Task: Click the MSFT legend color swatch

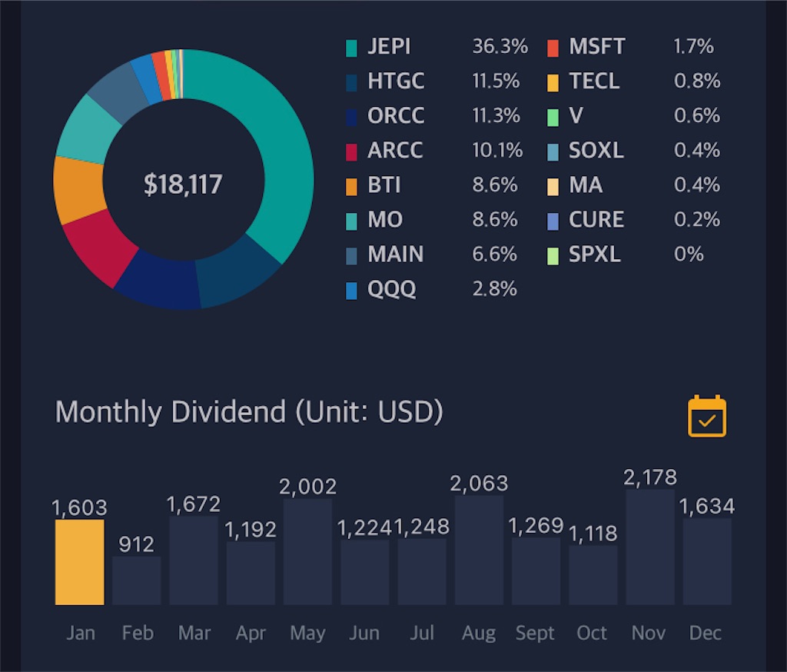Action: click(553, 48)
